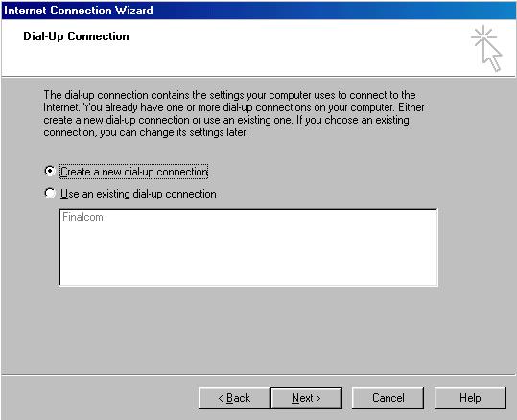
Task: Continue the wizard with the Next button
Action: [306, 398]
